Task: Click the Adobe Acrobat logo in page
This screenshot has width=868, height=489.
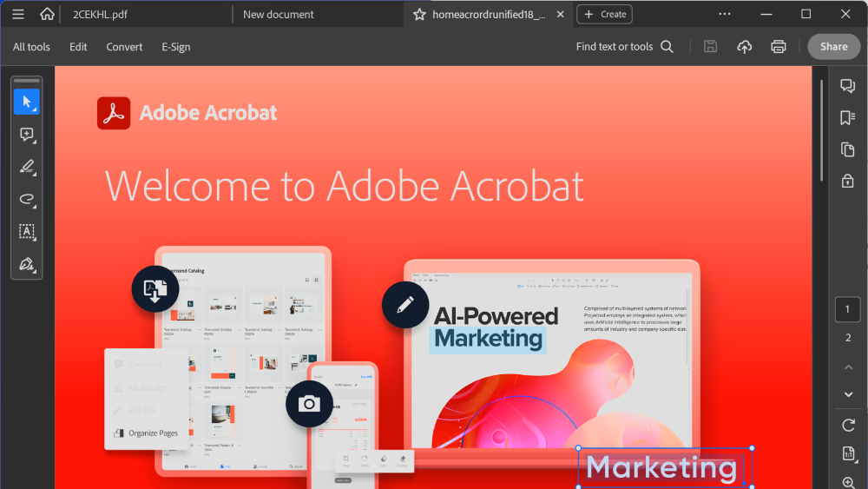Action: point(114,113)
